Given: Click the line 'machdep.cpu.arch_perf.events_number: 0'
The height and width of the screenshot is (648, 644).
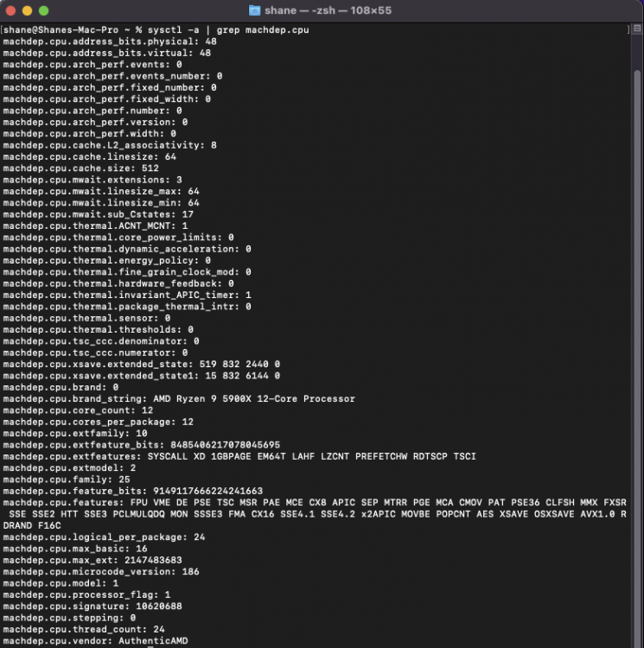Looking at the screenshot, I should (x=112, y=76).
